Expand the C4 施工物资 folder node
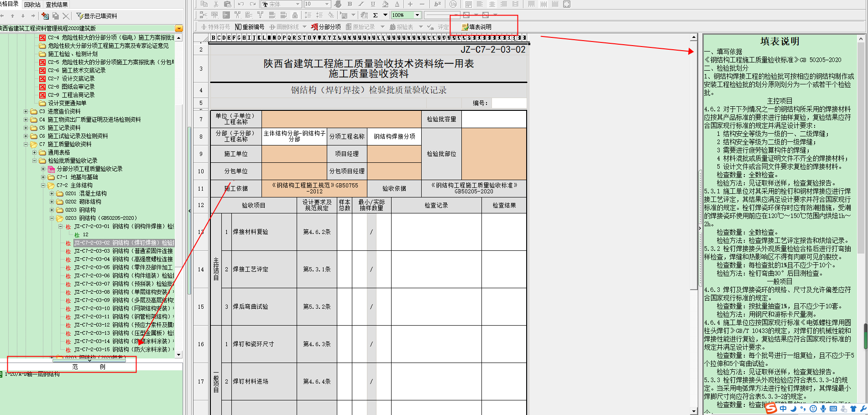The height and width of the screenshot is (415, 868). coord(26,119)
